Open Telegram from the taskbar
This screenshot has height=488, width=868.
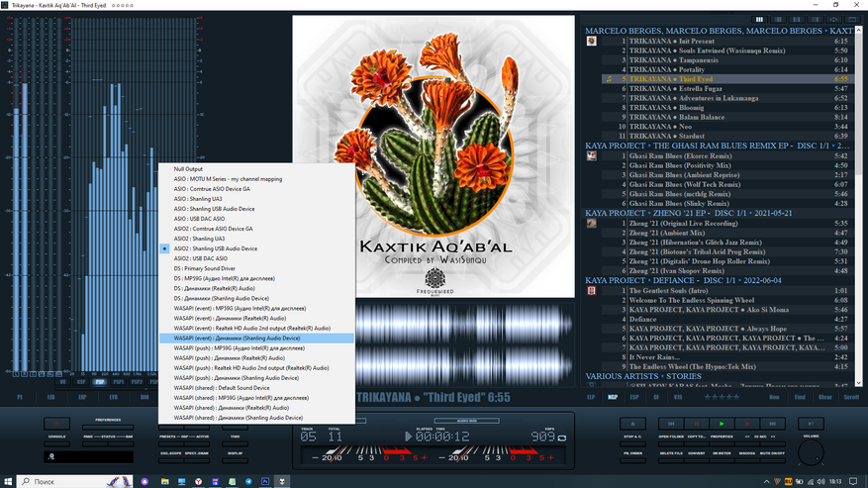point(248,481)
